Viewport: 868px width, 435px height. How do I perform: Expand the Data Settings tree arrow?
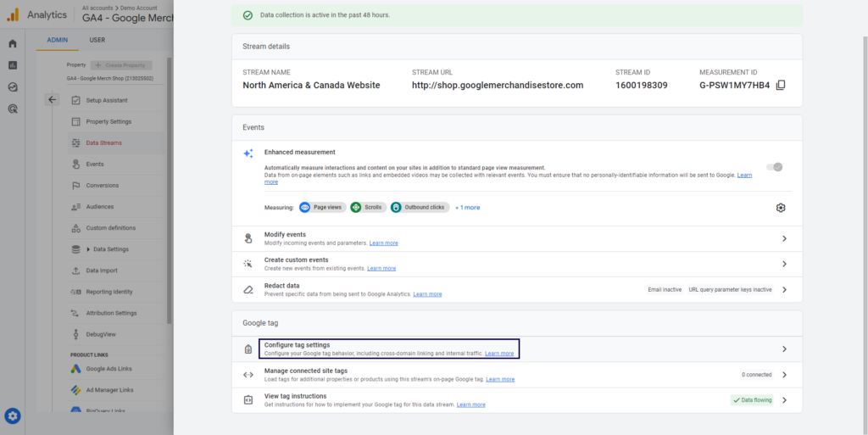click(88, 249)
